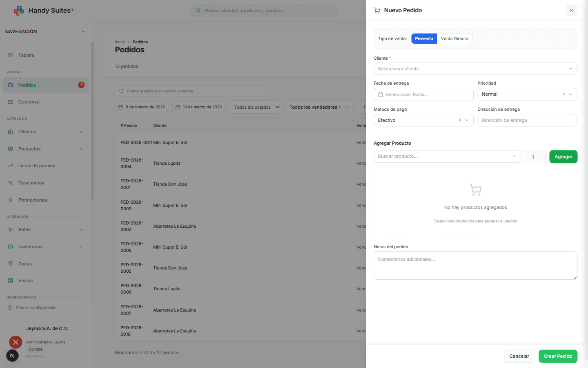Click the Guía de configuración clipboard icon

(11, 308)
